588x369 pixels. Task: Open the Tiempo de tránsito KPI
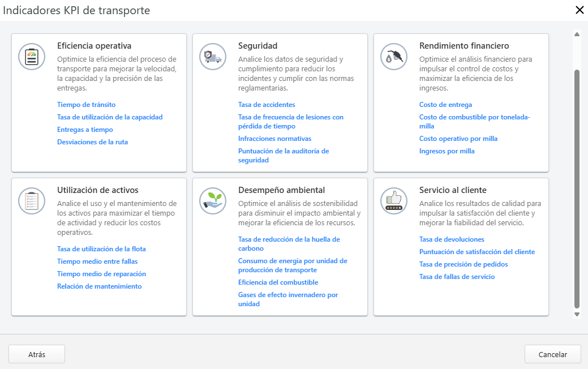86,104
